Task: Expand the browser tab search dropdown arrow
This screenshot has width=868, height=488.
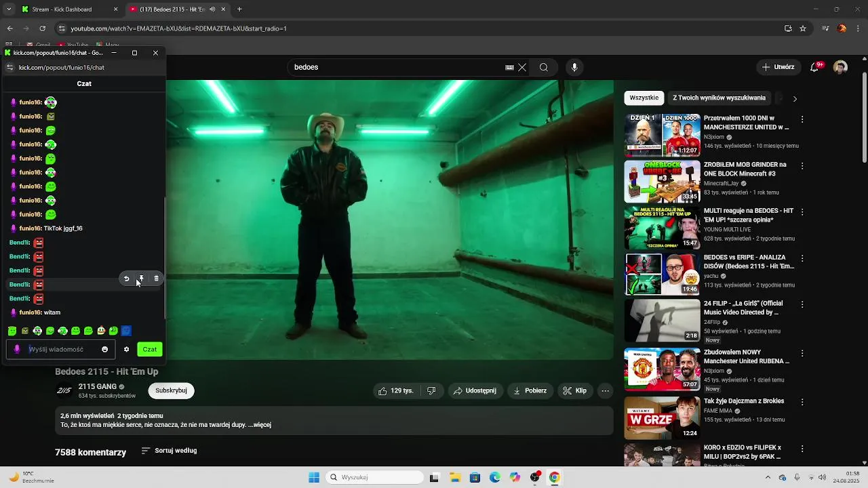Action: [x=9, y=9]
